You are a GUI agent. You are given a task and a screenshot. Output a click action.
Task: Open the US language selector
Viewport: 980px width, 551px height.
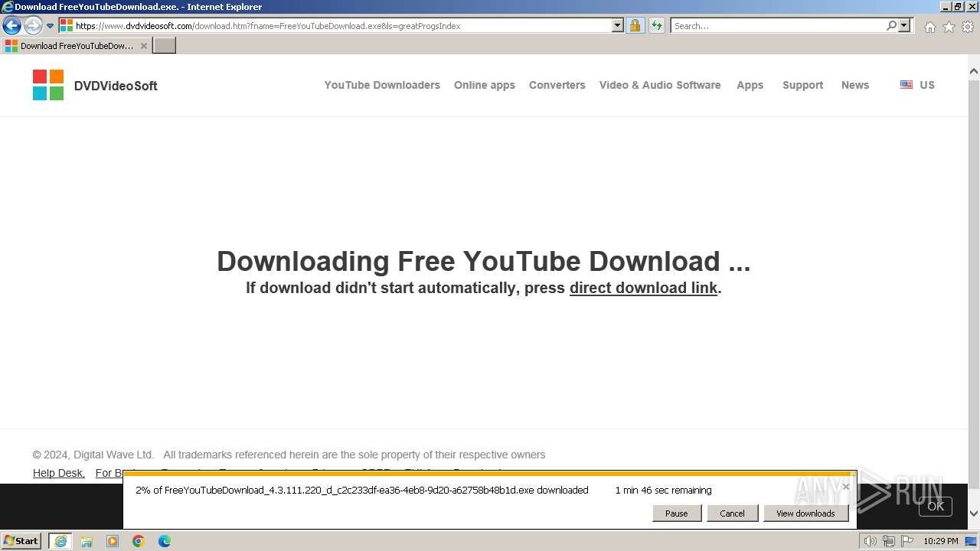click(x=927, y=85)
